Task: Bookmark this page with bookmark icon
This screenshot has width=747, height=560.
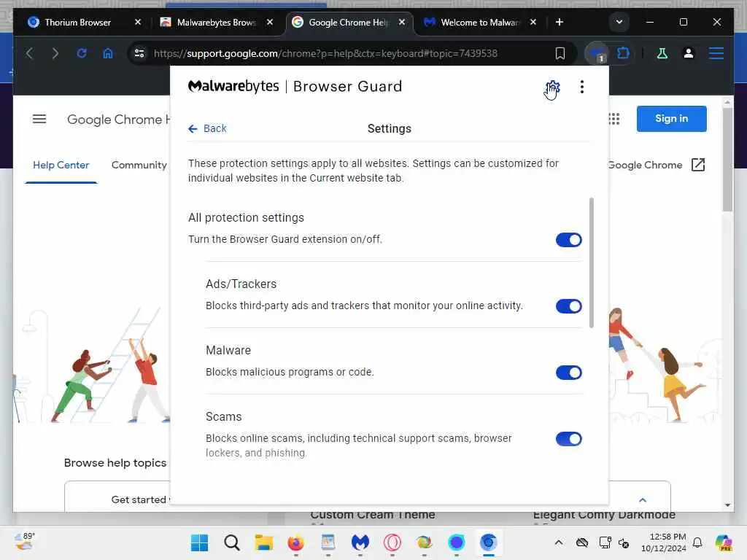Action: [x=560, y=53]
